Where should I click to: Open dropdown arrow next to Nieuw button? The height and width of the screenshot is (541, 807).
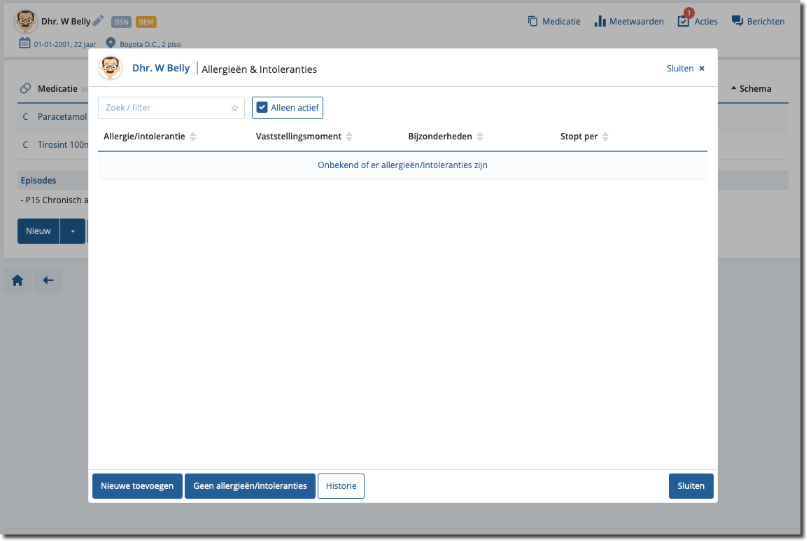pos(72,231)
